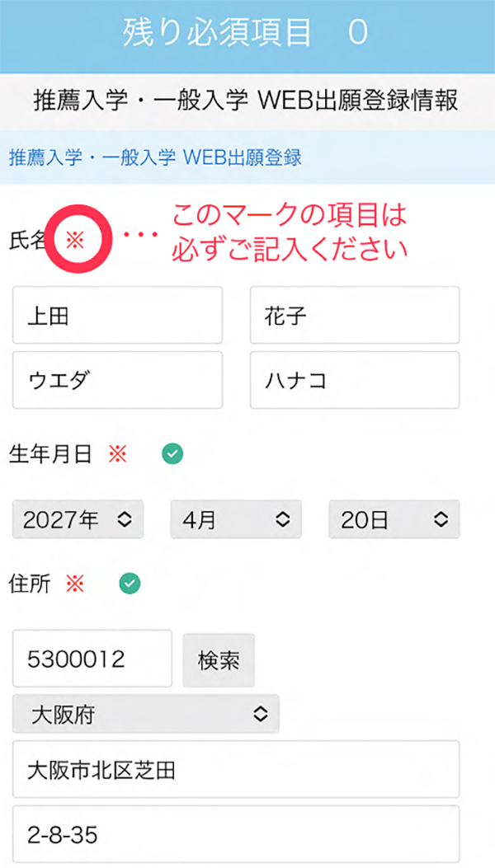Click the red ※ mark next to 住所
495x868 pixels.
point(75,584)
